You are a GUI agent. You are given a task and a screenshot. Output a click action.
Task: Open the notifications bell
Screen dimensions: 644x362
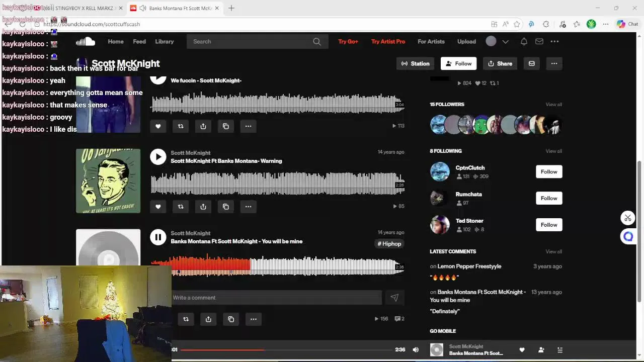pos(524,42)
